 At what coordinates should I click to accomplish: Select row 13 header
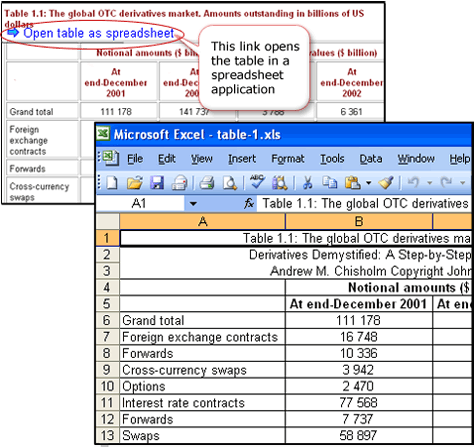108,435
